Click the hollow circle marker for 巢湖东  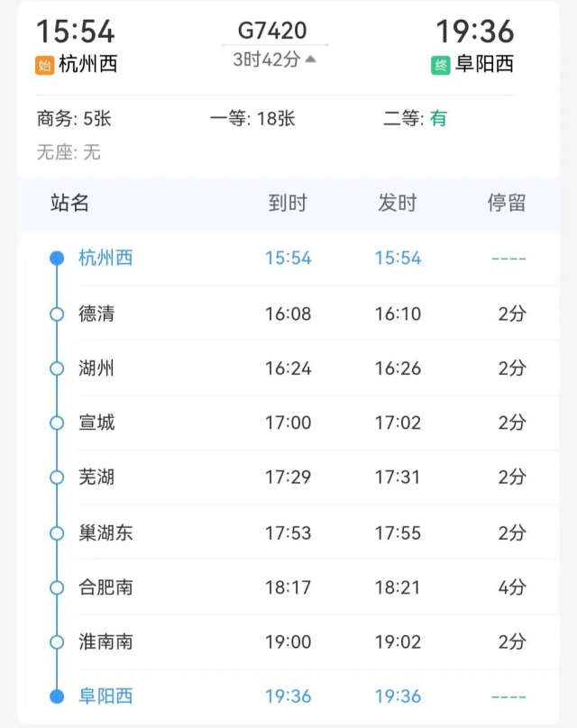pyautogui.click(x=57, y=533)
